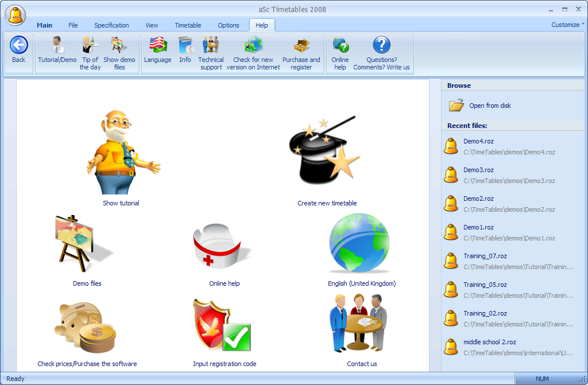Viewport: 588px width, 385px height.
Task: Click the Back arrow icon in ribbon
Action: (x=18, y=46)
